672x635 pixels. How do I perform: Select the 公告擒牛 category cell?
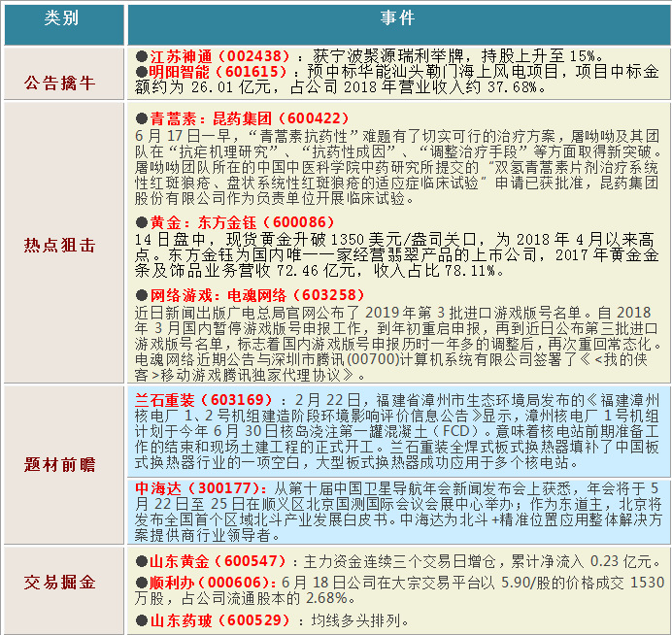(64, 74)
